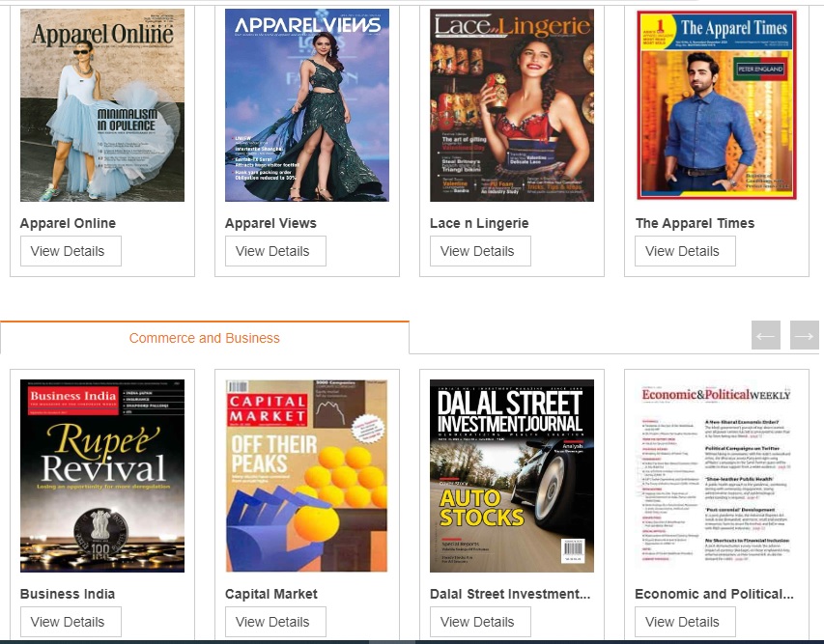Open The Apparel Times magazine cover
The height and width of the screenshot is (644, 824).
click(717, 105)
